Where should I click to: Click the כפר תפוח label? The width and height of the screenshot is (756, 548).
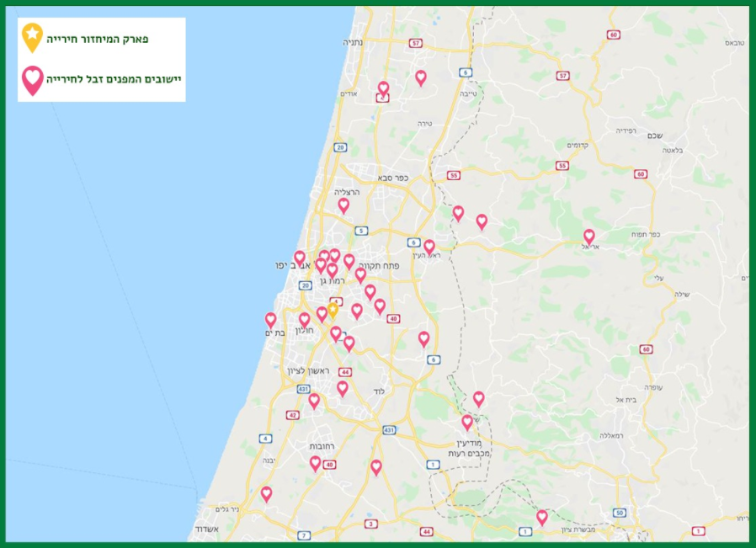(x=646, y=234)
